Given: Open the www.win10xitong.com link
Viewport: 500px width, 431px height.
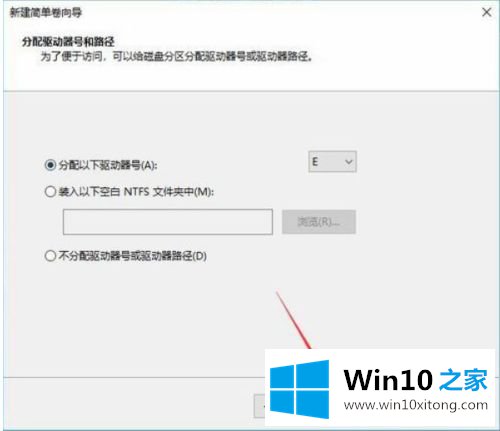Looking at the screenshot, I should point(416,405).
